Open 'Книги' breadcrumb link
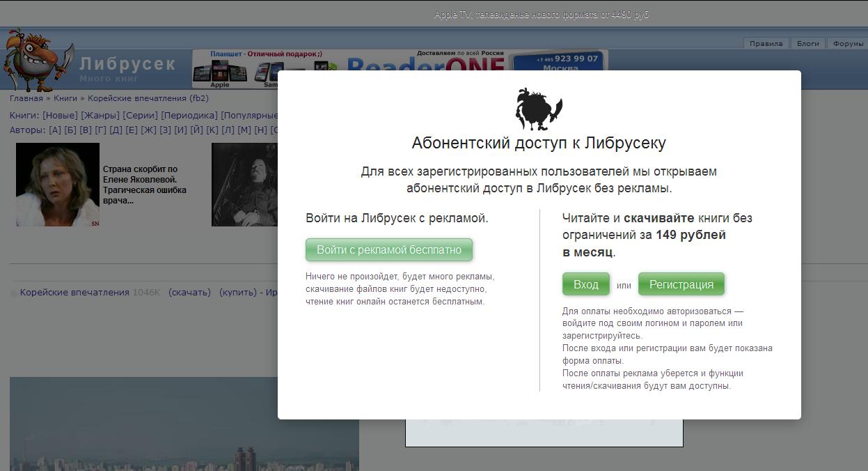 click(x=65, y=98)
